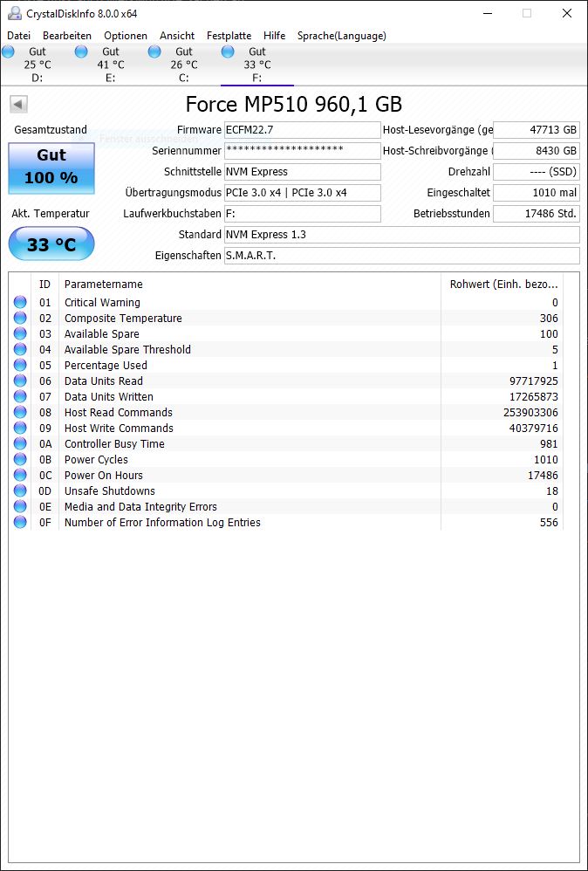Click status orb of Unsafe Shutdowns row
This screenshot has width=588, height=871.
pos(20,490)
